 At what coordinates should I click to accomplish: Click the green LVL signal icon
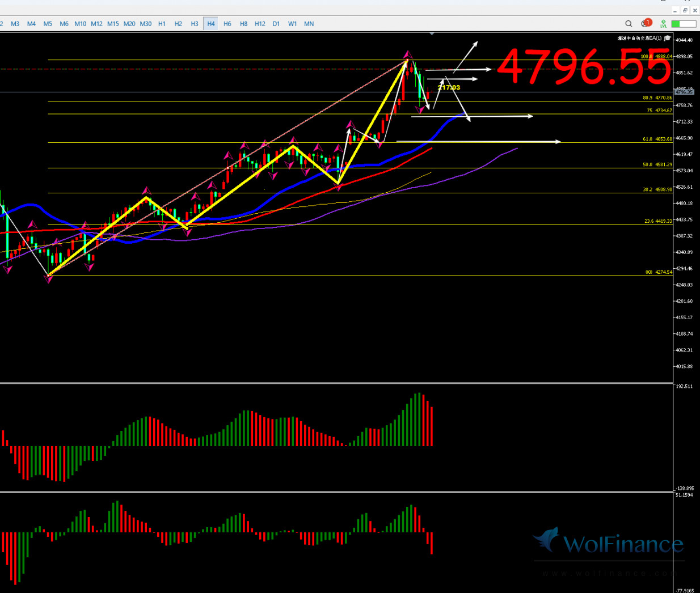click(663, 24)
